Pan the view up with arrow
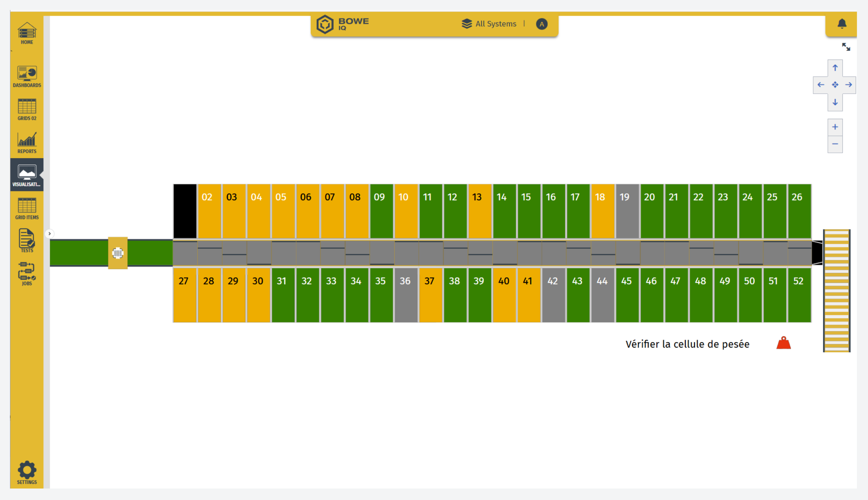 (x=835, y=68)
